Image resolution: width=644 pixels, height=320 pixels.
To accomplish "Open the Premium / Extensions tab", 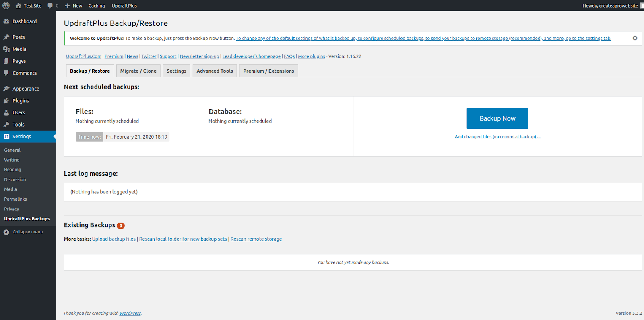I will click(x=268, y=71).
